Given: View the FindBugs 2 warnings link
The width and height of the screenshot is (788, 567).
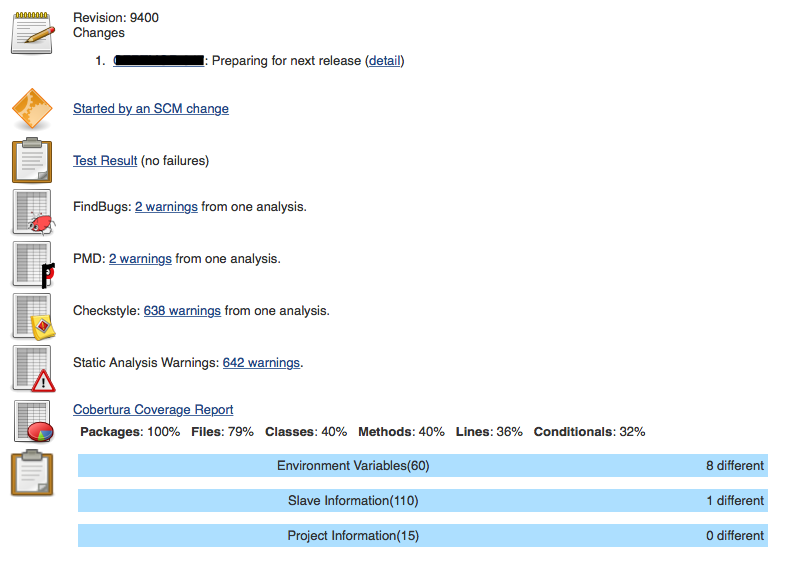Looking at the screenshot, I should [166, 207].
